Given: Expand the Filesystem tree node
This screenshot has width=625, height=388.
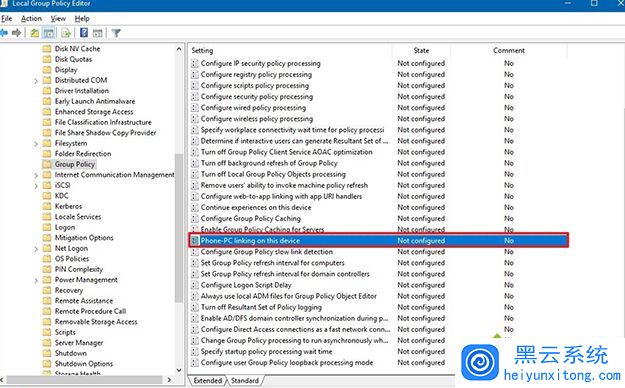Looking at the screenshot, I should click(x=36, y=144).
